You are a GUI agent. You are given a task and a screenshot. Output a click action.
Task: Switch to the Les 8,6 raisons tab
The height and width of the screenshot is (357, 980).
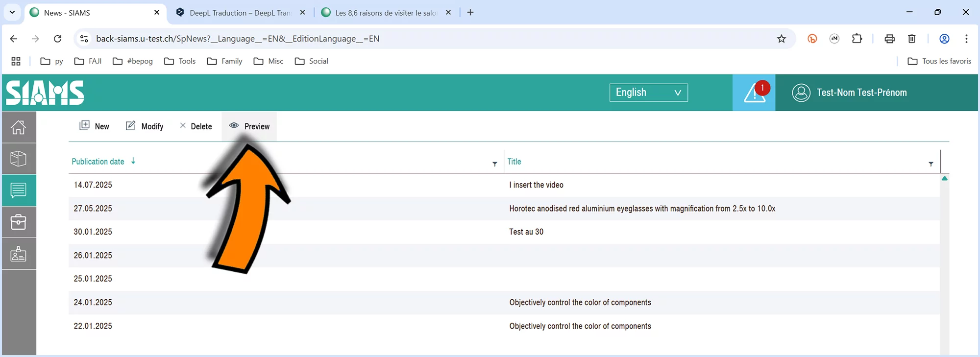tap(386, 13)
